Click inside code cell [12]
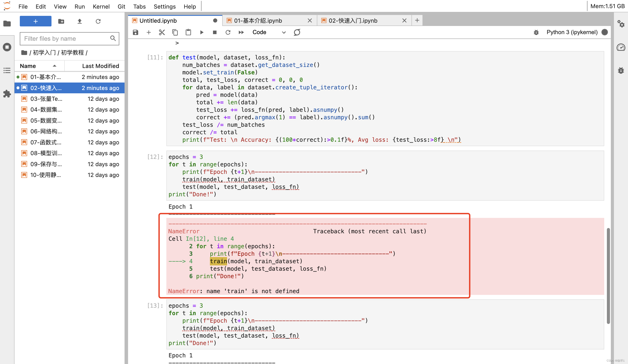The image size is (628, 364). (x=385, y=176)
